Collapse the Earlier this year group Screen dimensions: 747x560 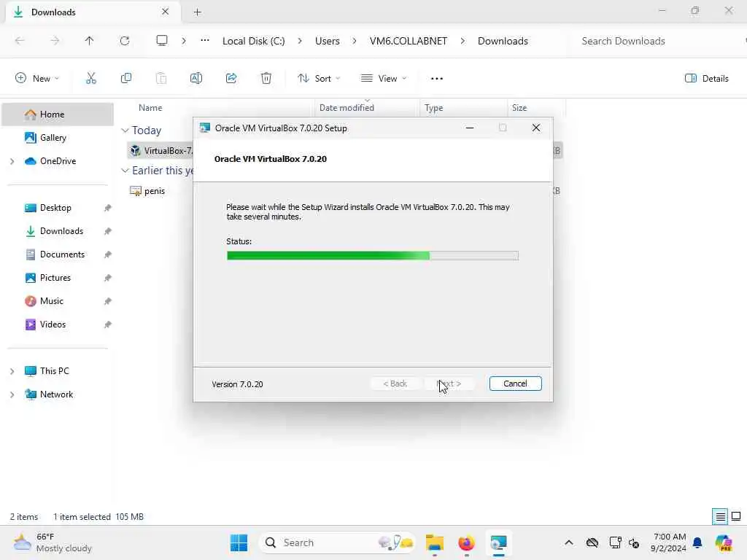(125, 171)
